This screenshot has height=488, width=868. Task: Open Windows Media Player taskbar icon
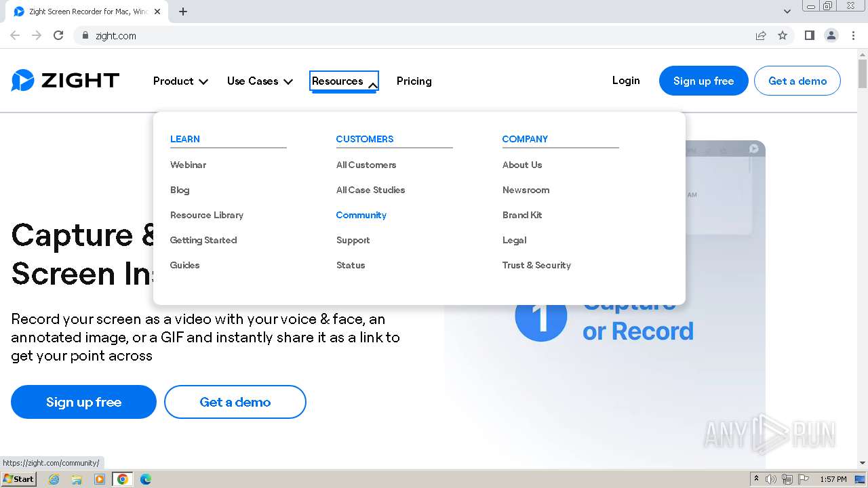point(100,479)
